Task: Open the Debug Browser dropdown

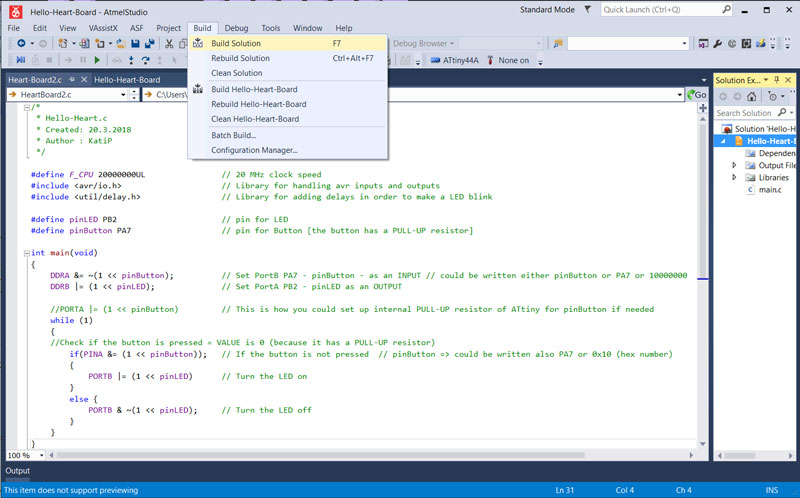Action: (423, 43)
